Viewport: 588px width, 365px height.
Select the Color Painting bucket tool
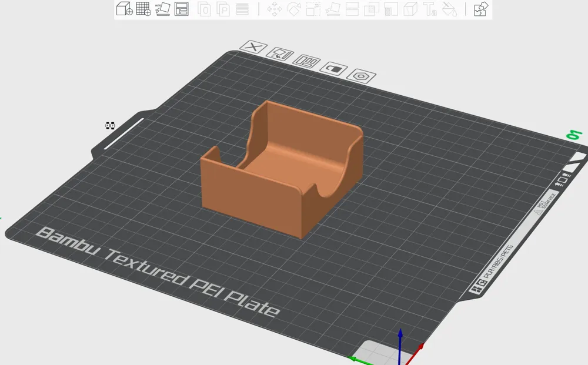(449, 9)
